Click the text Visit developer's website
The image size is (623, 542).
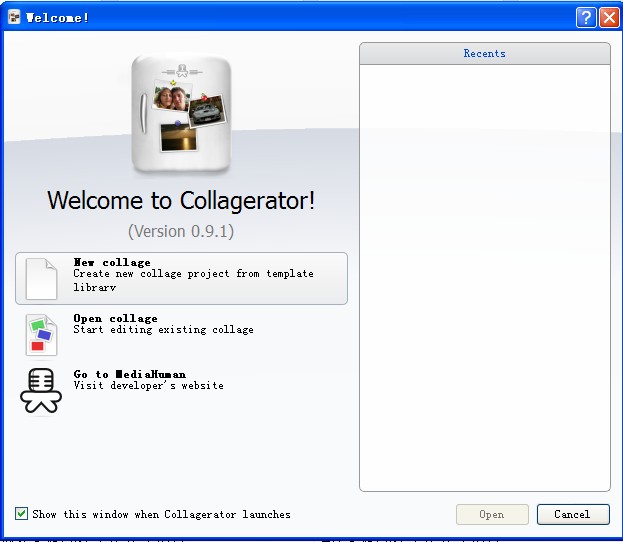[148, 385]
